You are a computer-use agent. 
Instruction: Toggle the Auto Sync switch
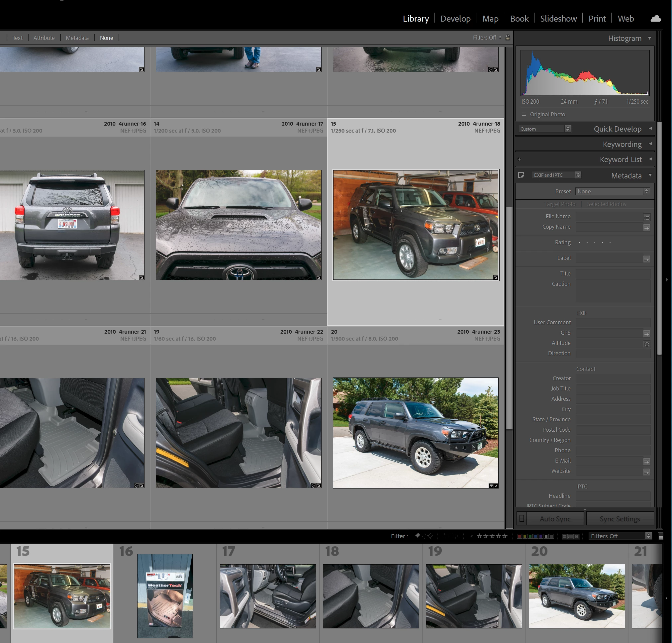(x=521, y=519)
